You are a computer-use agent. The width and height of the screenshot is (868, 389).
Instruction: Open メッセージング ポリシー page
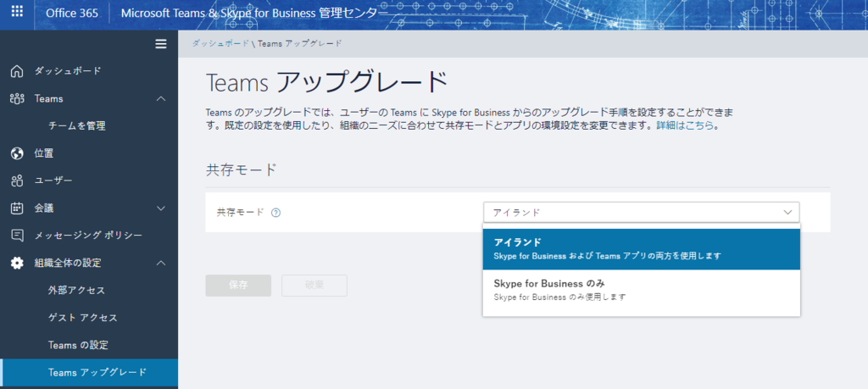88,236
